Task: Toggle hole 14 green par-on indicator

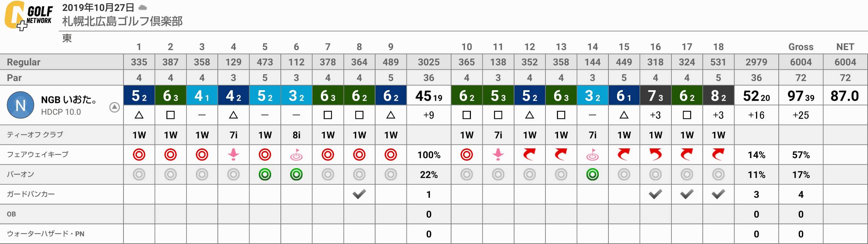Action: (x=592, y=175)
